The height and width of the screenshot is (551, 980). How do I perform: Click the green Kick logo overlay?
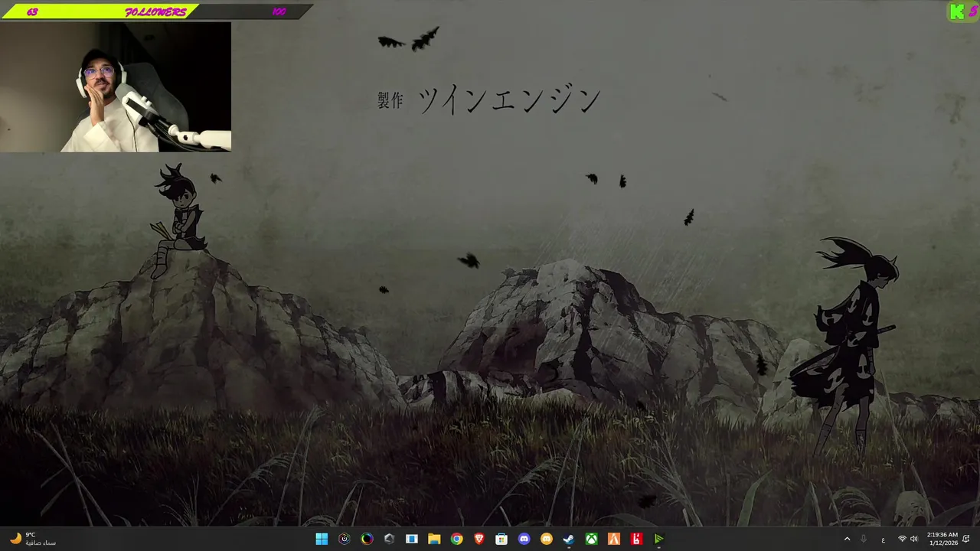coord(957,11)
